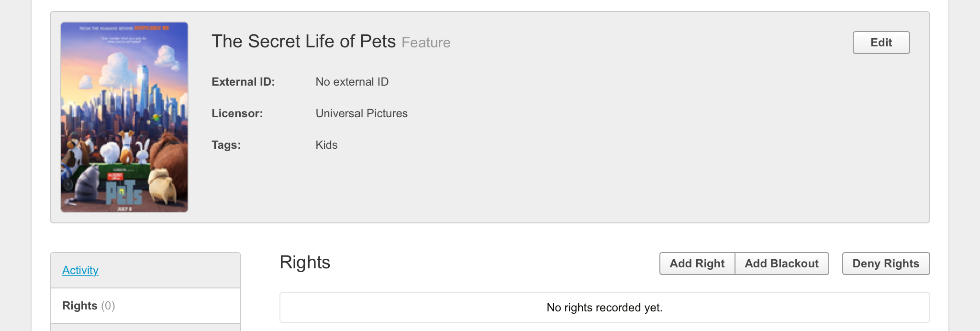Screen dimensions: 980x331
Task: Select the Deny Rights button
Action: (886, 264)
